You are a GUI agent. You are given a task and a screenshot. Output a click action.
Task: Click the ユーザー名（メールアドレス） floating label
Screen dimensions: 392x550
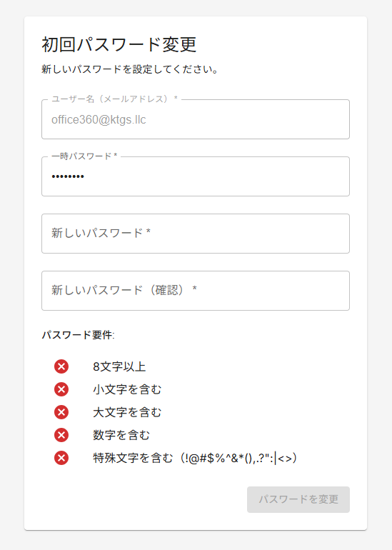click(115, 99)
